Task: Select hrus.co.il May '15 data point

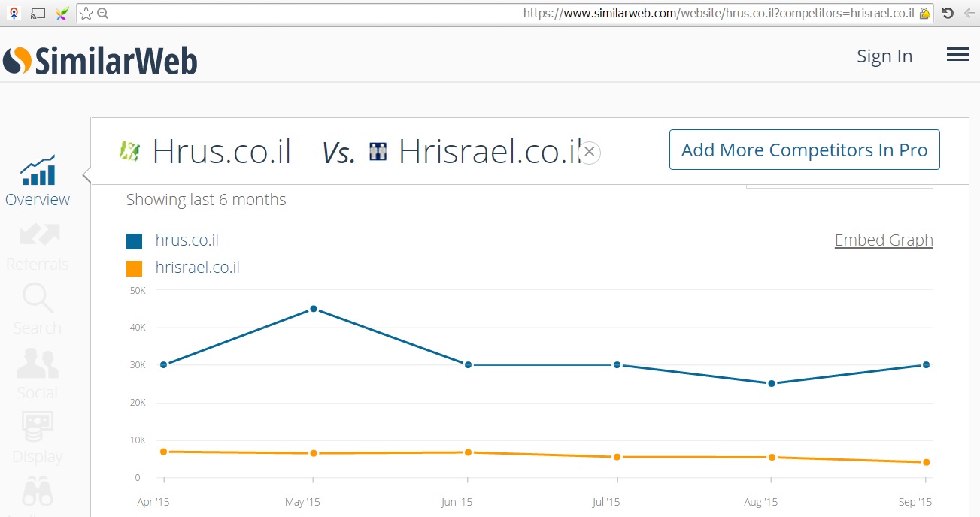Action: 314,309
